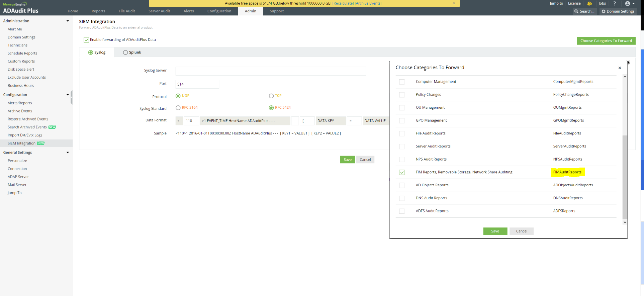This screenshot has width=644, height=296.
Task: Close the Choose Categories To Forward dialog
Action: pyautogui.click(x=620, y=68)
